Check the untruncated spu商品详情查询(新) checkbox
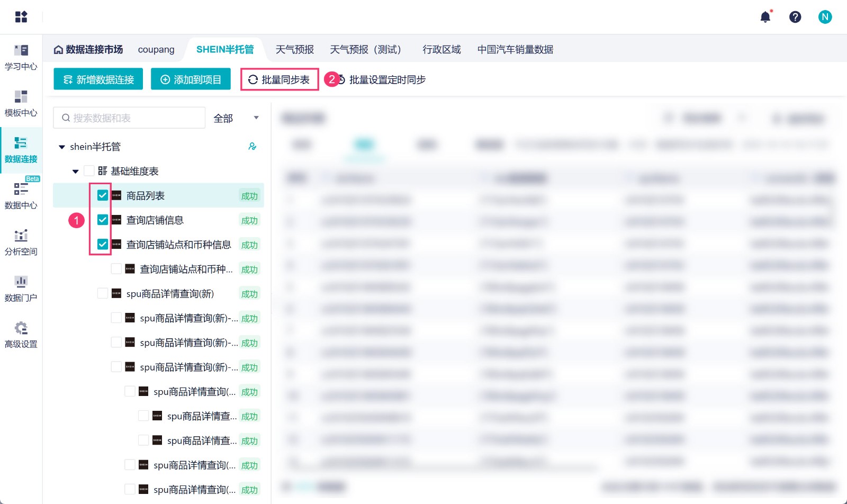 [x=103, y=293]
